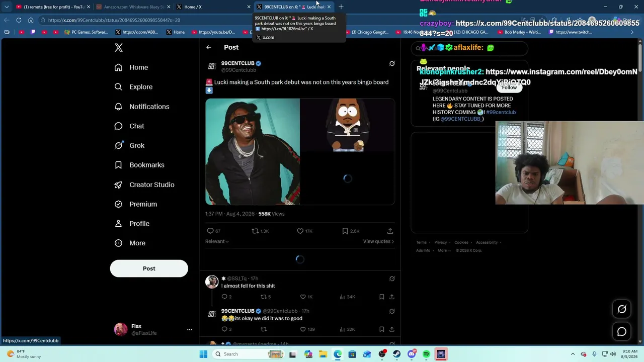644x362 pixels.
Task: Open Grok icon on 99CENTCLUB's reply
Action: 392,311
